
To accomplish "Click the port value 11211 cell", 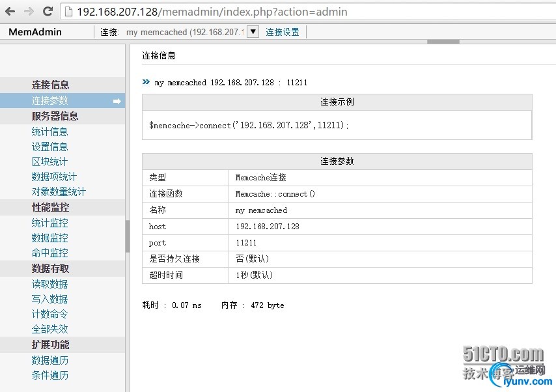I will pos(380,243).
